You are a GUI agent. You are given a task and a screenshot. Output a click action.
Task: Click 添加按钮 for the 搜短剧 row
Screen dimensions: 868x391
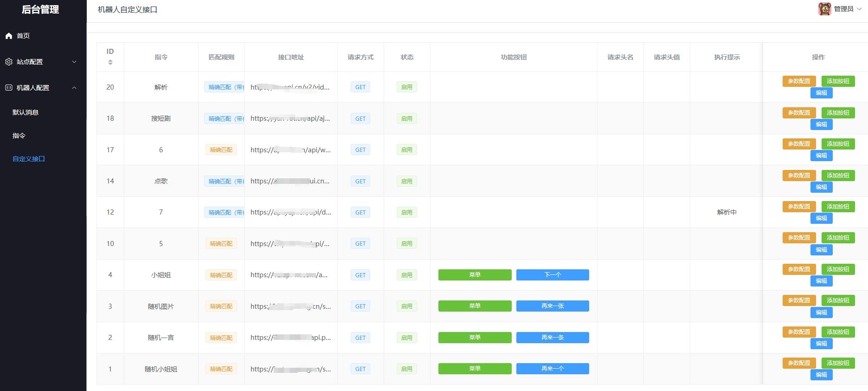[x=838, y=113]
